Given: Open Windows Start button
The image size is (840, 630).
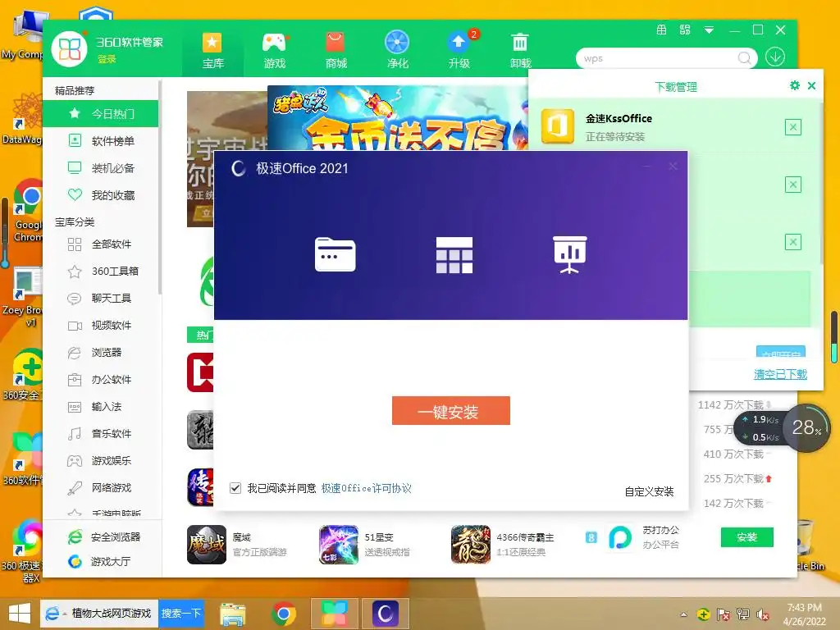Looking at the screenshot, I should [x=20, y=614].
